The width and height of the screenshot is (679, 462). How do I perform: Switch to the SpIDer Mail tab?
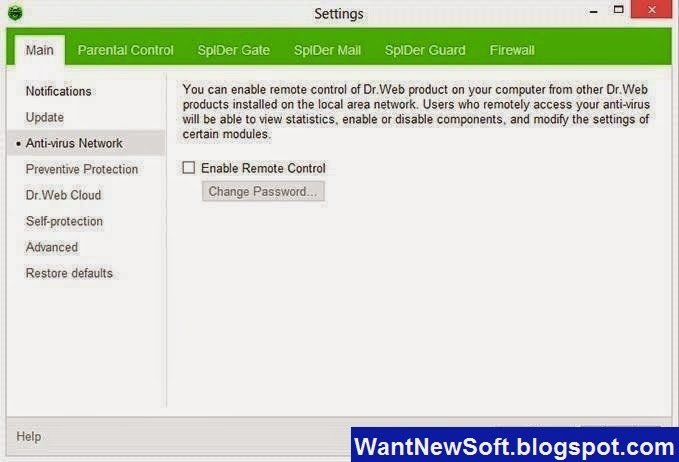[x=327, y=50]
